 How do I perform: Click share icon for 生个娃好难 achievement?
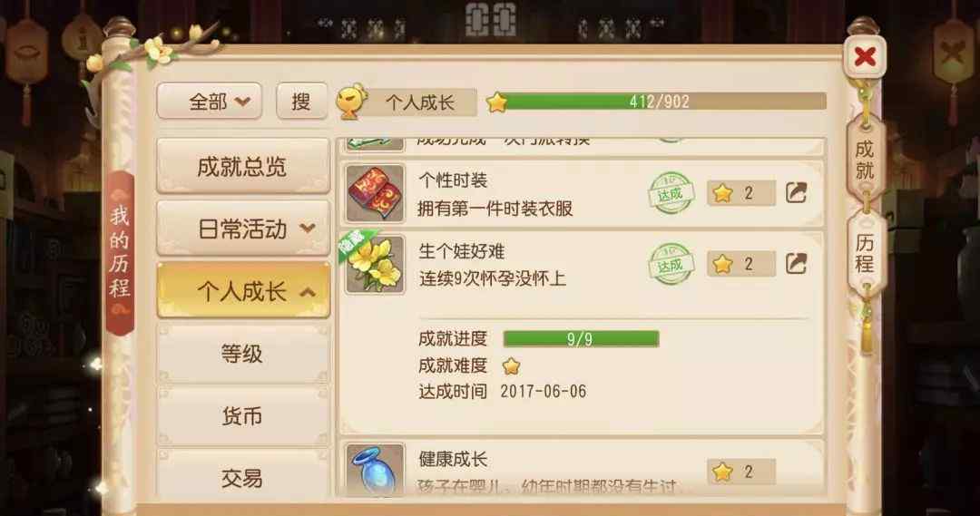[796, 264]
